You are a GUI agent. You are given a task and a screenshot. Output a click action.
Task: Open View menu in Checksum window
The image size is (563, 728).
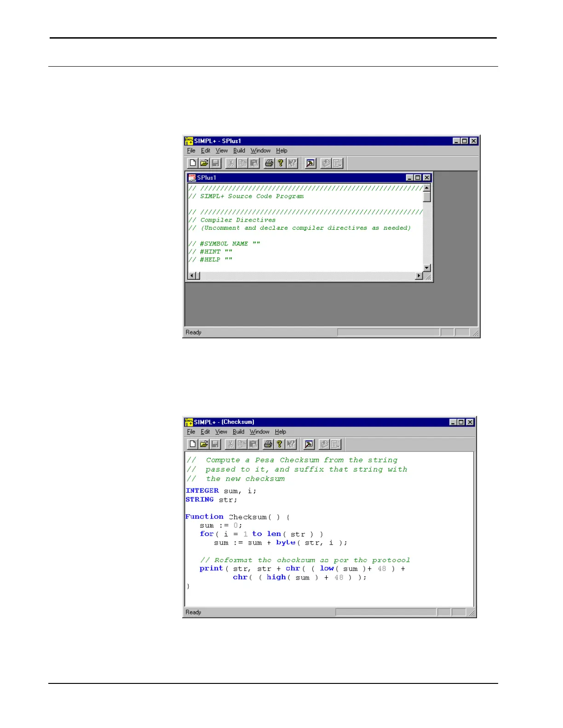(x=221, y=432)
